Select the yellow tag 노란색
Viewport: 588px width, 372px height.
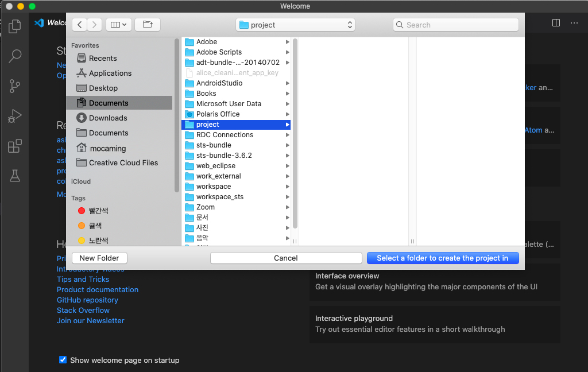coord(119,241)
